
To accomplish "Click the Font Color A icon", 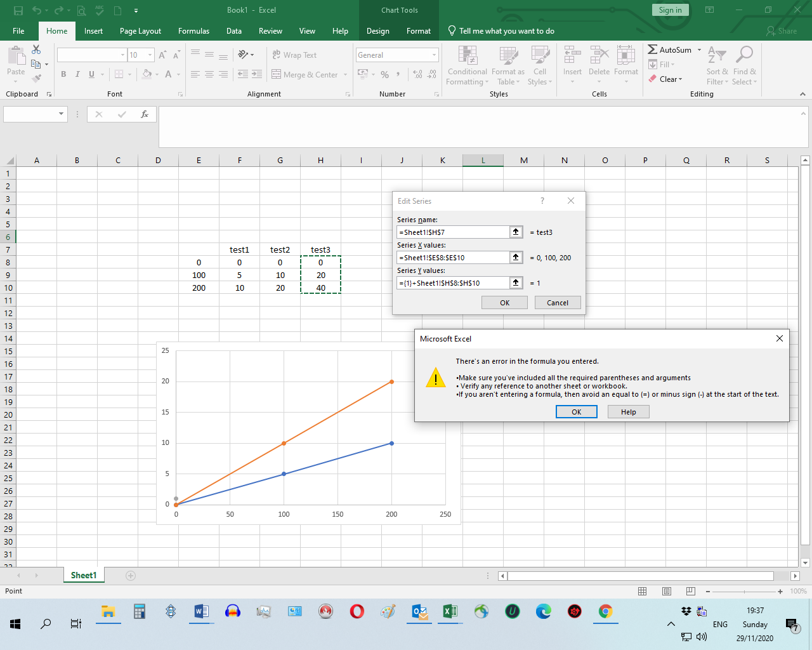I will 168,74.
